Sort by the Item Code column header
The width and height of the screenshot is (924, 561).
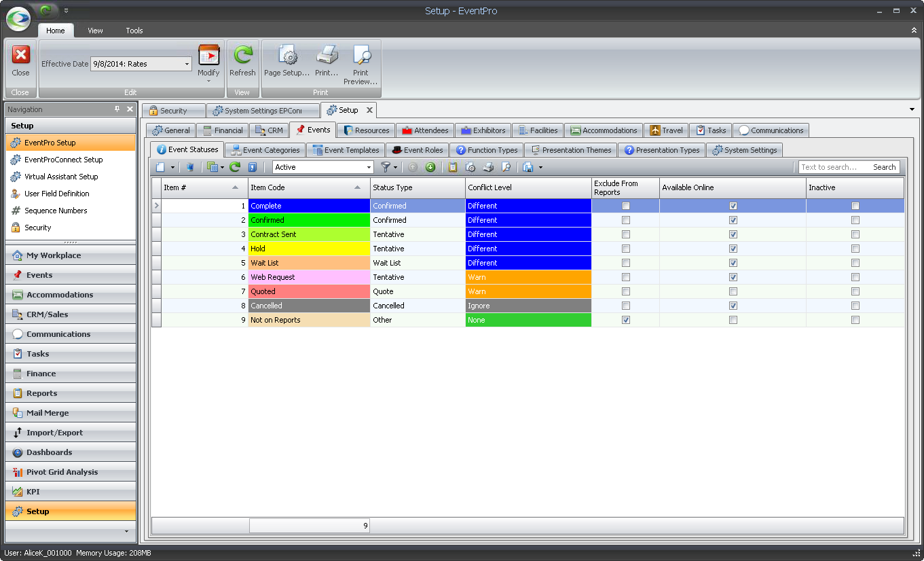(310, 187)
